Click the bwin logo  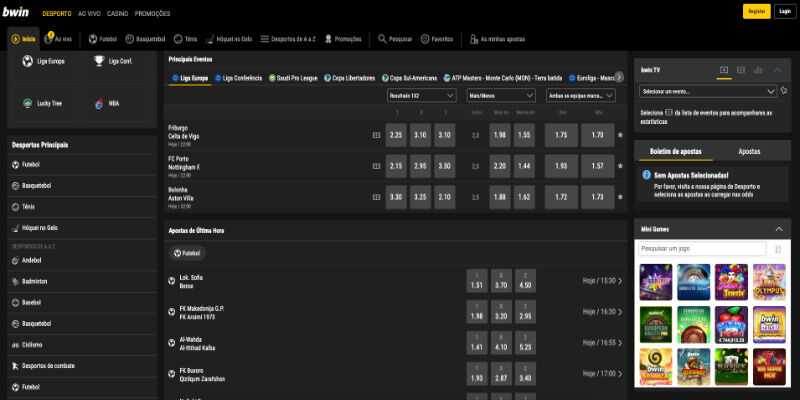pyautogui.click(x=16, y=12)
